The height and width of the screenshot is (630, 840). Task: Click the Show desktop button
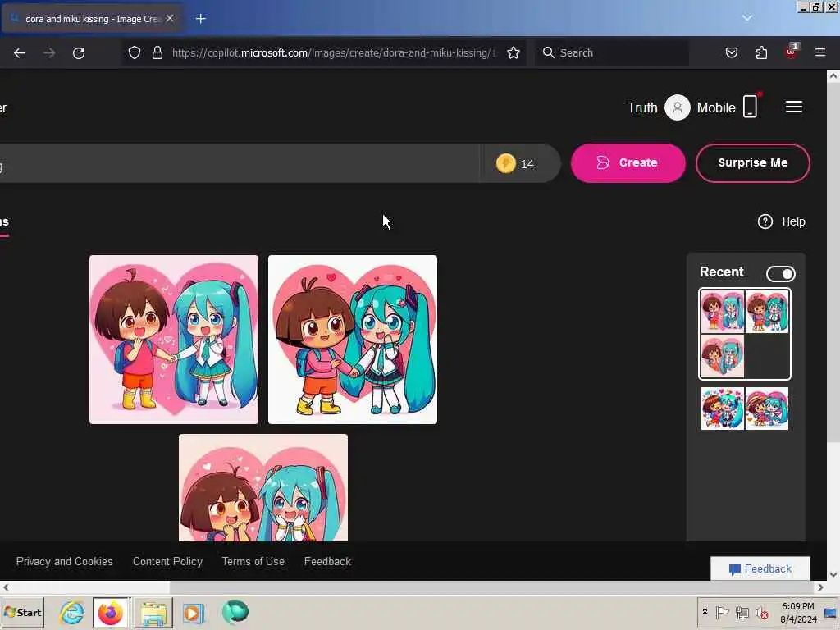[x=831, y=612]
